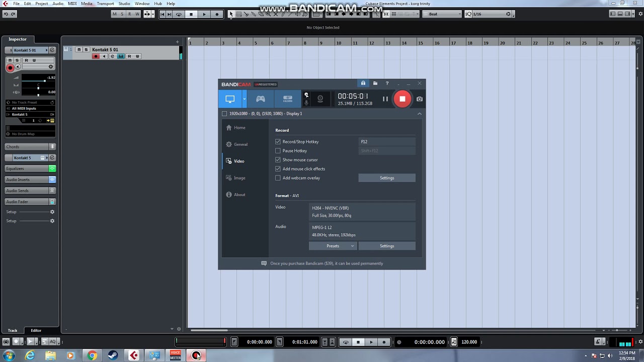This screenshot has height=362, width=644.
Task: Click the Bandicam purchase notice link
Action: [x=327, y=263]
